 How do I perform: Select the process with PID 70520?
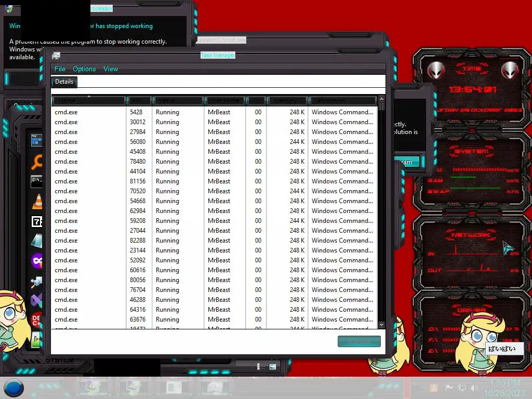coord(214,191)
